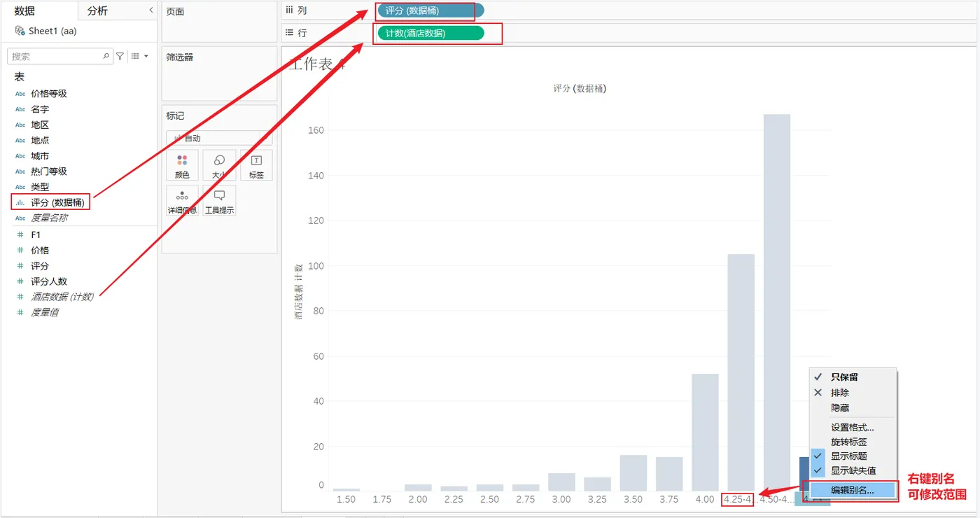The width and height of the screenshot is (980, 518).
Task: Click the 列 columns shelf icon
Action: tap(288, 10)
